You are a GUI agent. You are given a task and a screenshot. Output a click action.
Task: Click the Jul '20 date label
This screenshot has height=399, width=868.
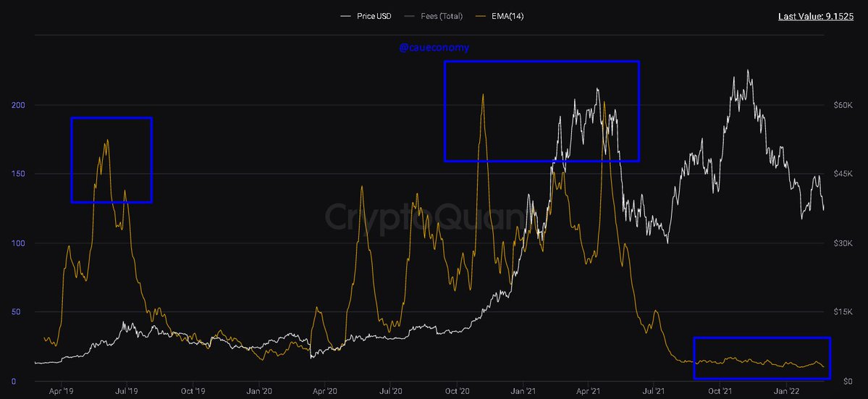pos(390,391)
